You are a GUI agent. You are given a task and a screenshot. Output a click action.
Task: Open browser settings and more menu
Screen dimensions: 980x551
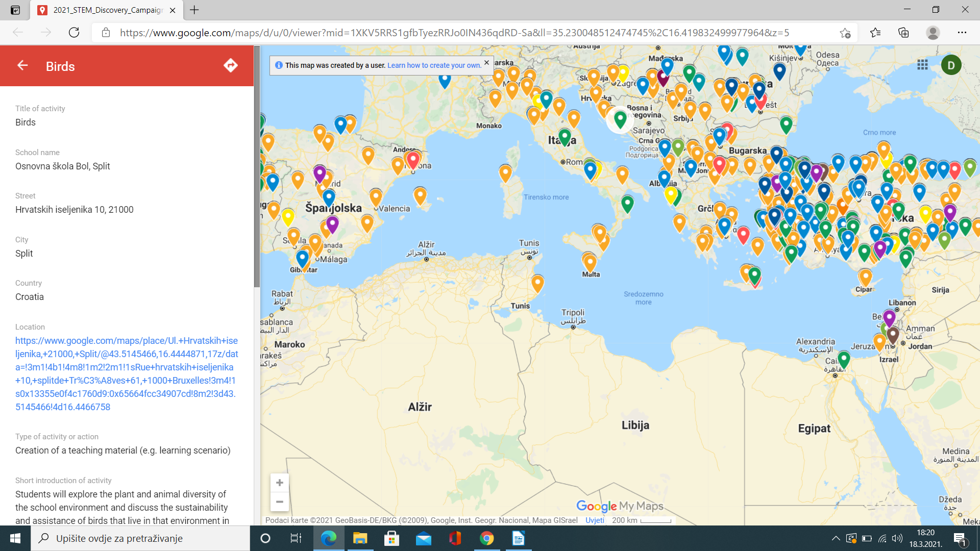coord(962,33)
